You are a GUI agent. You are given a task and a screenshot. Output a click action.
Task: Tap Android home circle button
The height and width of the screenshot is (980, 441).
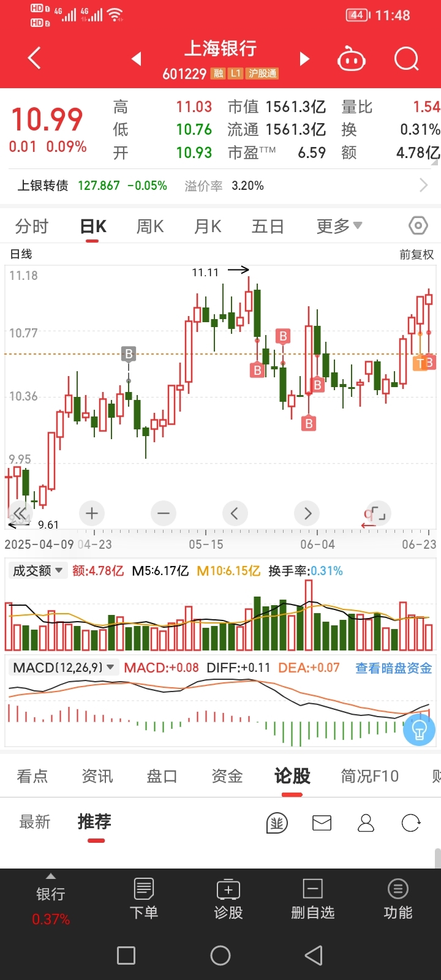(221, 956)
